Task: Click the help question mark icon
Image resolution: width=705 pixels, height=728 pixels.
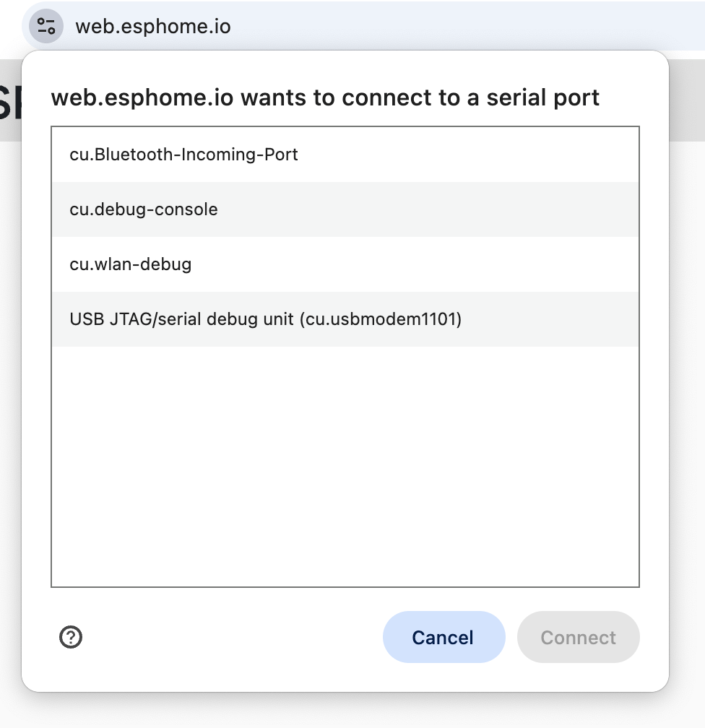Action: pyautogui.click(x=71, y=637)
